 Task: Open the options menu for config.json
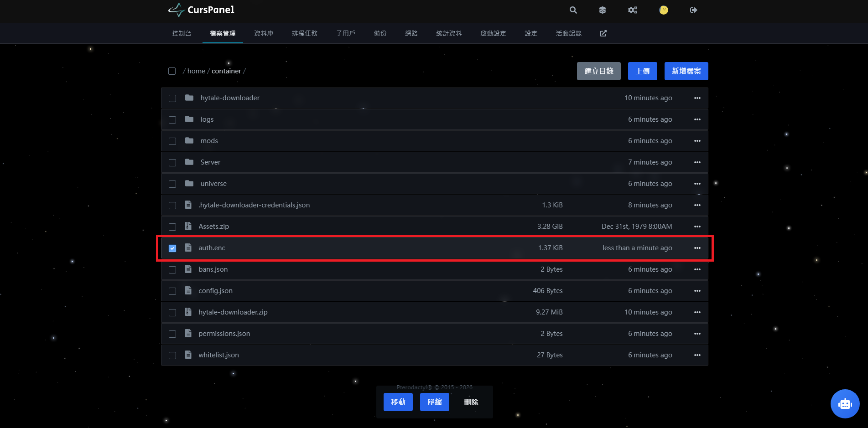tap(697, 291)
